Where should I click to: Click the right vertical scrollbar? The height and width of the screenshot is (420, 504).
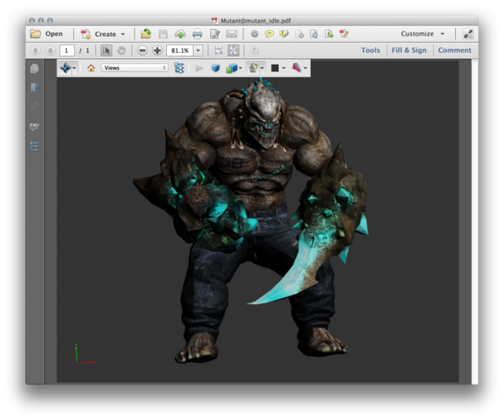[x=475, y=221]
